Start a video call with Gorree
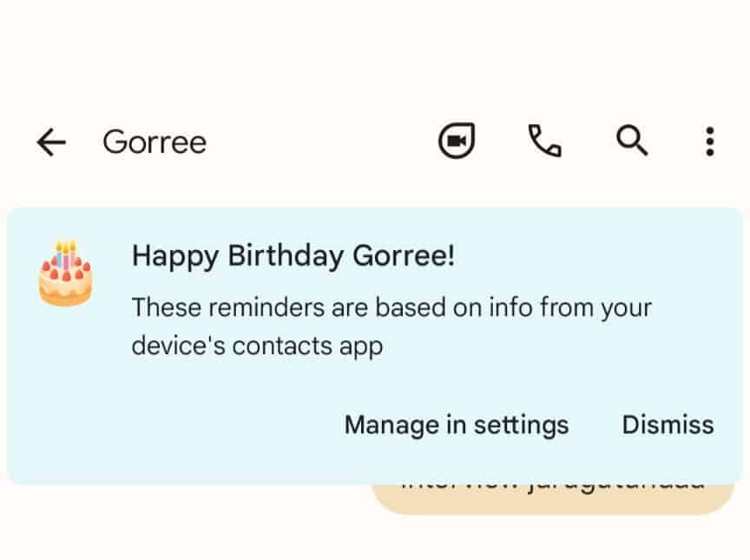The width and height of the screenshot is (750, 560). pos(457,141)
